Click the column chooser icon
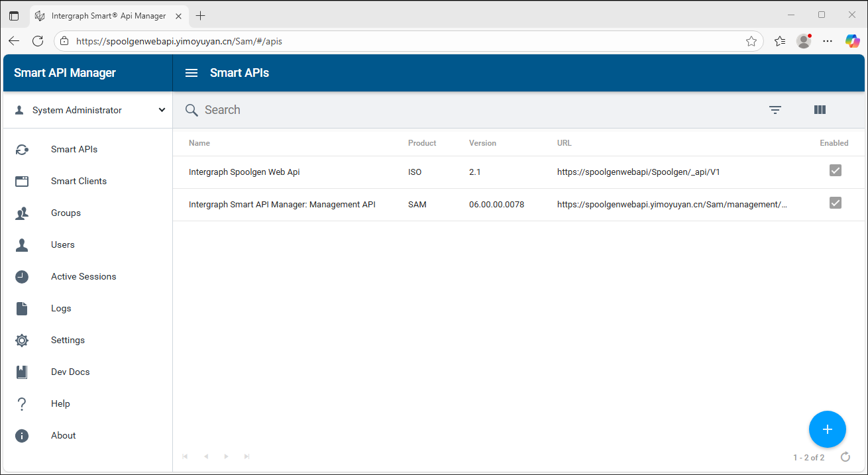The height and width of the screenshot is (475, 868). click(x=820, y=110)
